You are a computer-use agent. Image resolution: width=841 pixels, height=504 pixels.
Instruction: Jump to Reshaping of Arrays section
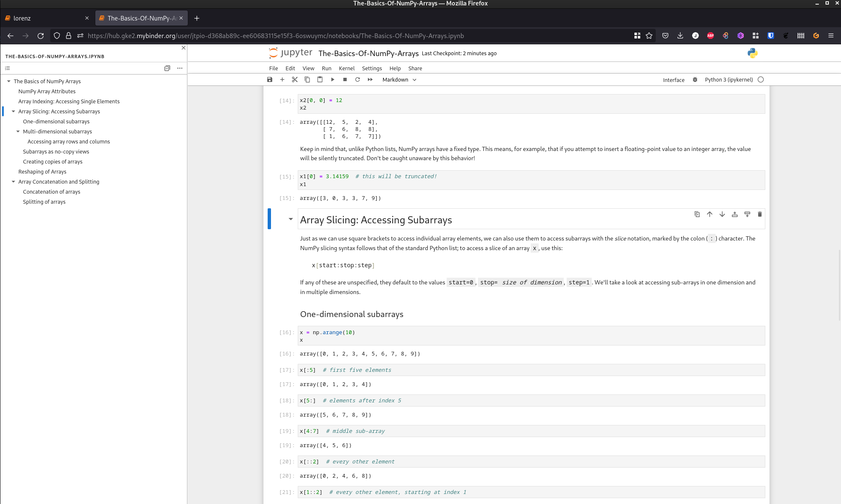click(x=42, y=171)
